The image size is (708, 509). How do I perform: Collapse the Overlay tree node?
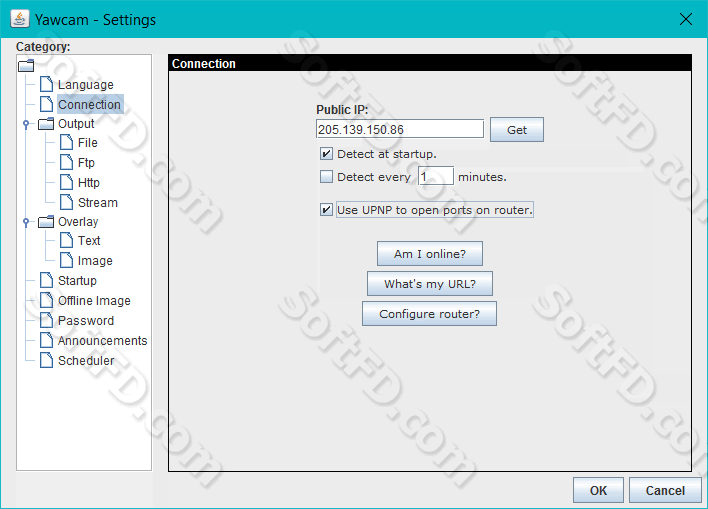pos(26,222)
